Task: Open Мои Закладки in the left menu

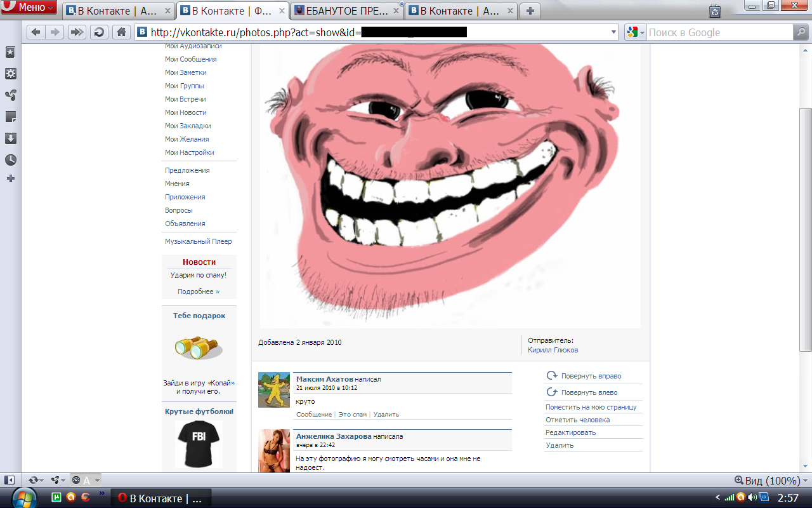Action: 188,126
